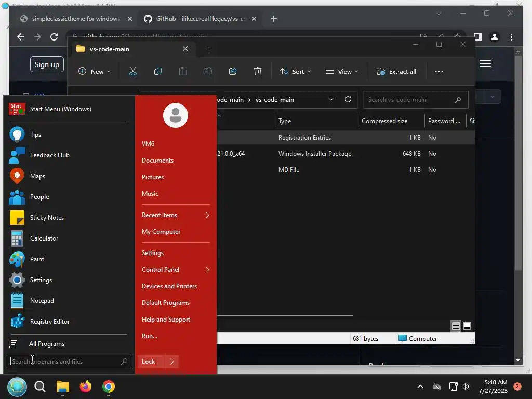The width and height of the screenshot is (532, 399).
Task: Open Chrome from the taskbar
Action: click(109, 387)
